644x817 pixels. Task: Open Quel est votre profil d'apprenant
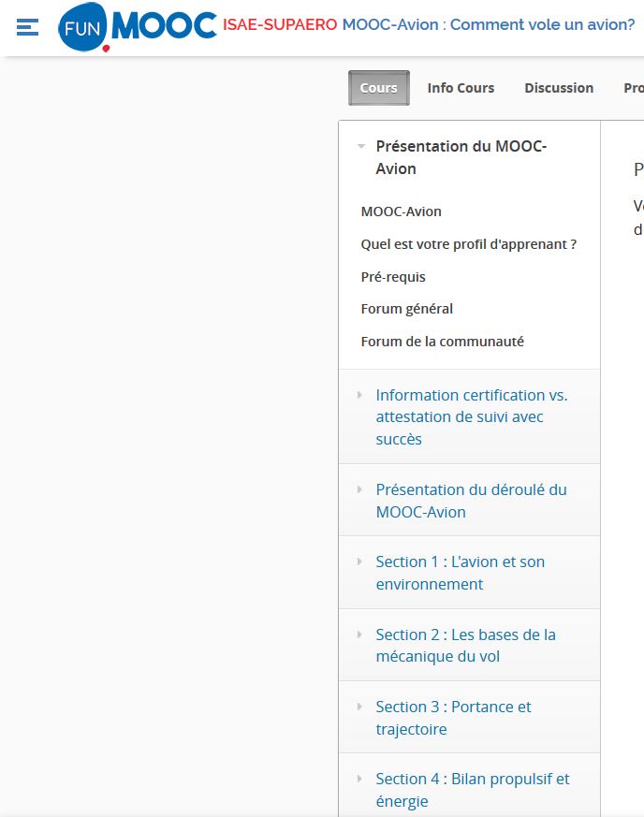point(468,244)
